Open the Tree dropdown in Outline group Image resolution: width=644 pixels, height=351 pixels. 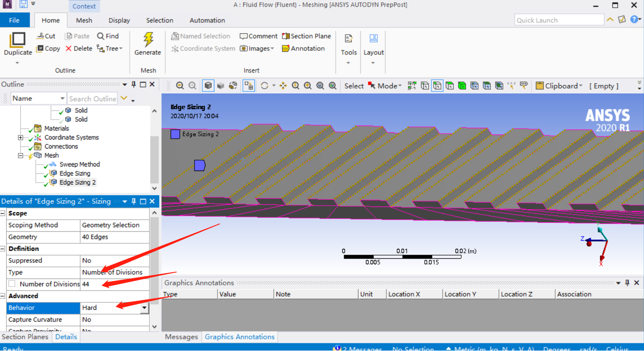pos(110,49)
